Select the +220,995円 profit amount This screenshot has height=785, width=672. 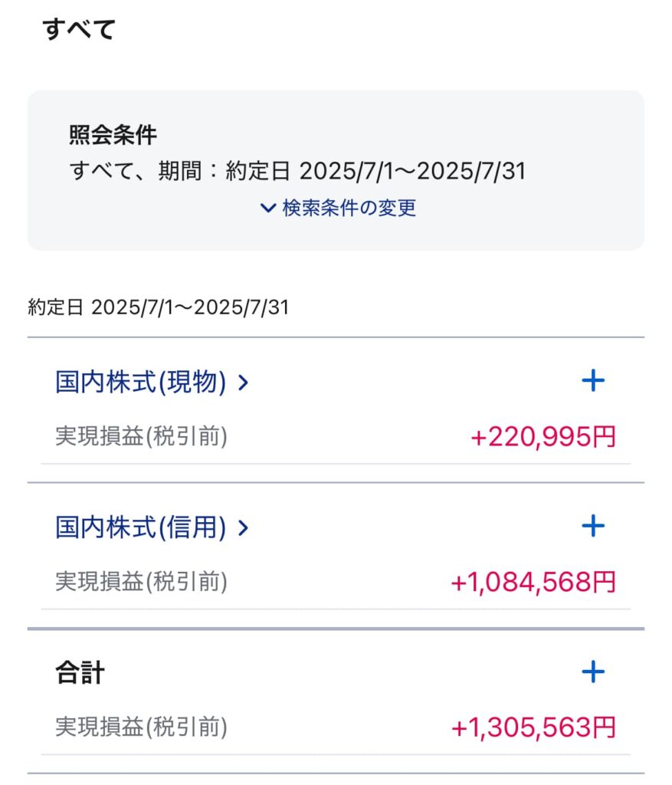[x=543, y=437]
